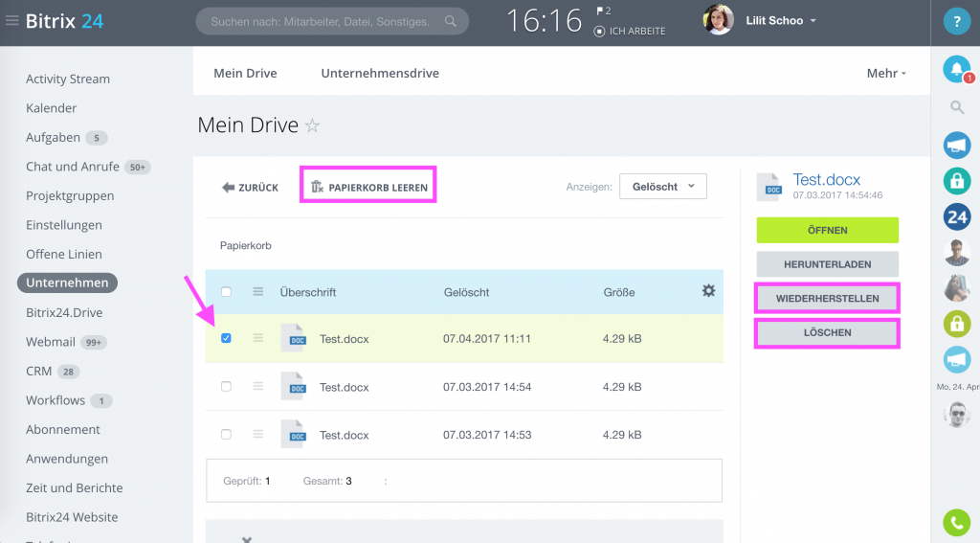Click row menu icon for file deleted 07.03.2017 14:54
Image resolution: width=980 pixels, height=543 pixels.
coord(258,387)
